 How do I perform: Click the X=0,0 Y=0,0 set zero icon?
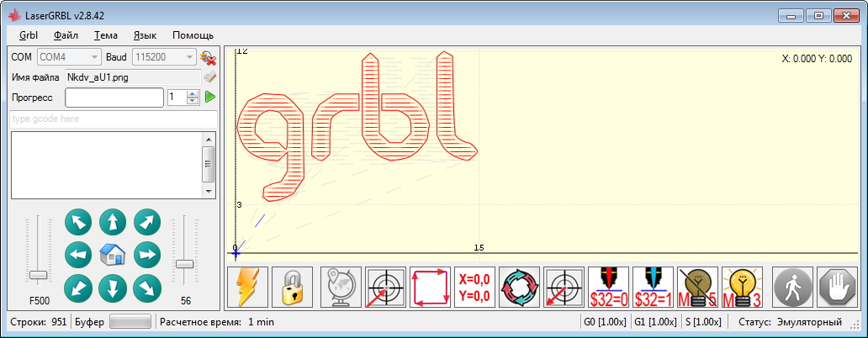474,288
